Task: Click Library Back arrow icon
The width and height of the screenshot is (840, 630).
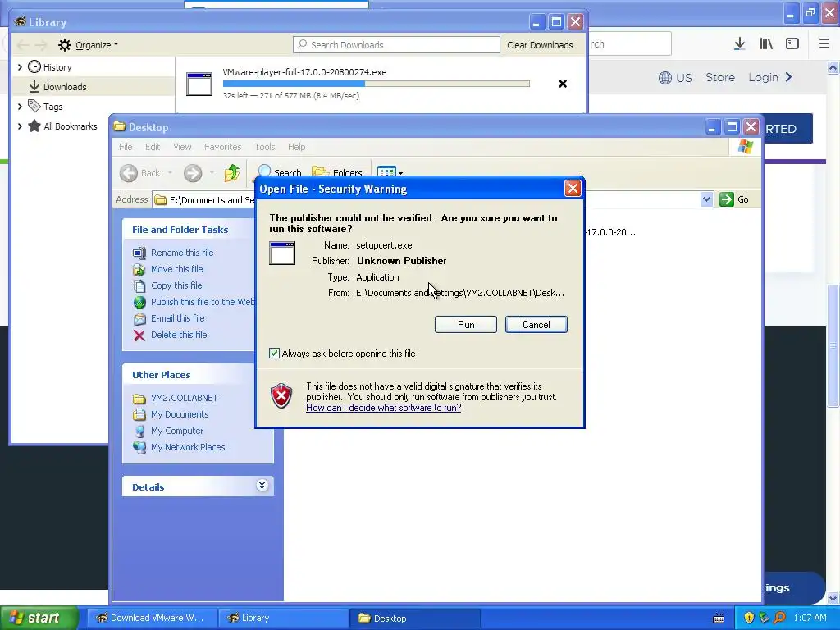Action: tap(23, 45)
